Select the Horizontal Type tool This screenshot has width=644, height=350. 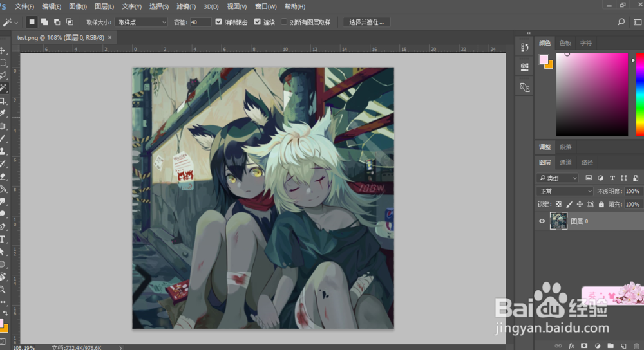3,239
